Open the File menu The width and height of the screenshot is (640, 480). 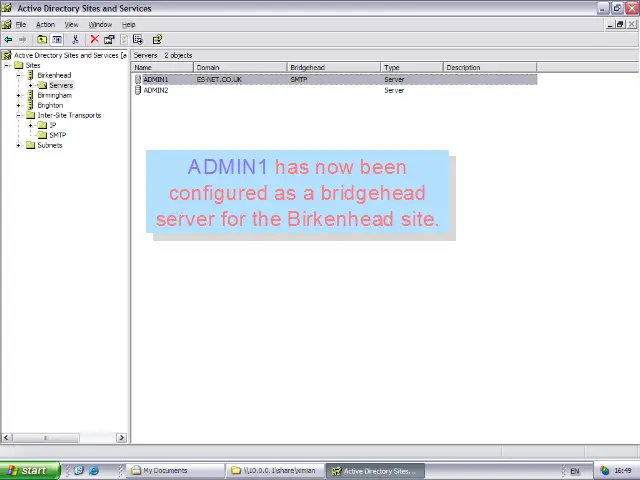tap(21, 24)
